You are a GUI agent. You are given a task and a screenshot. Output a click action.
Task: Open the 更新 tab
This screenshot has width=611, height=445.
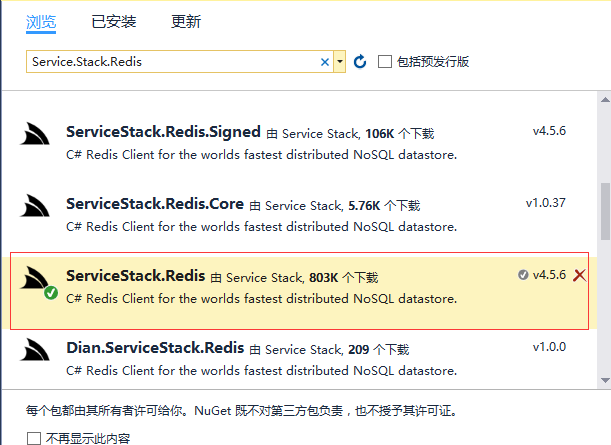pos(186,22)
